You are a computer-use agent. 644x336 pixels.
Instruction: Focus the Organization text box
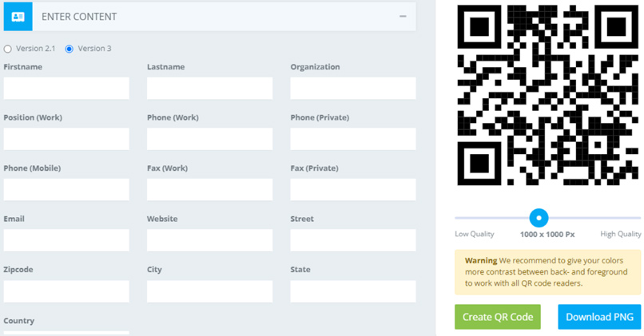(x=353, y=89)
